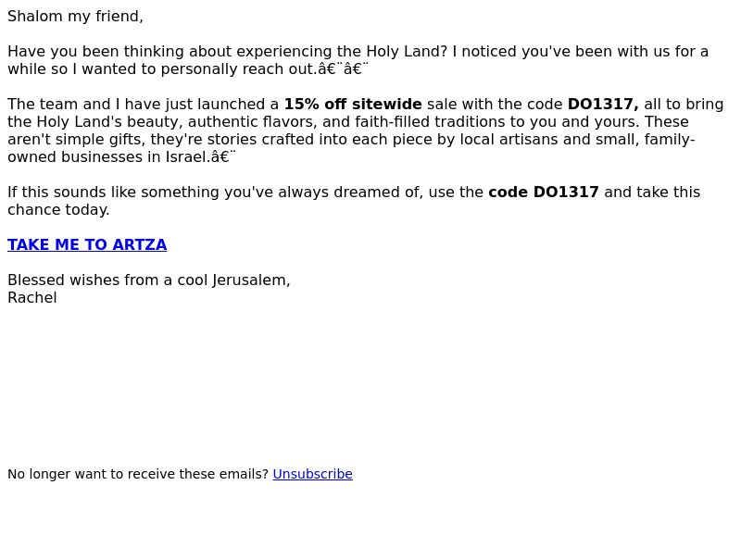Click 'chance today.' text
The image size is (741, 560).
[58, 209]
